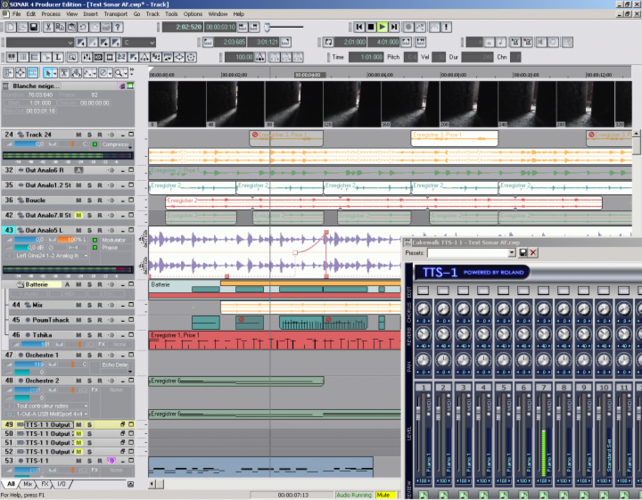
Task: Click the save preset icon in TTS-1 window
Action: (x=523, y=253)
